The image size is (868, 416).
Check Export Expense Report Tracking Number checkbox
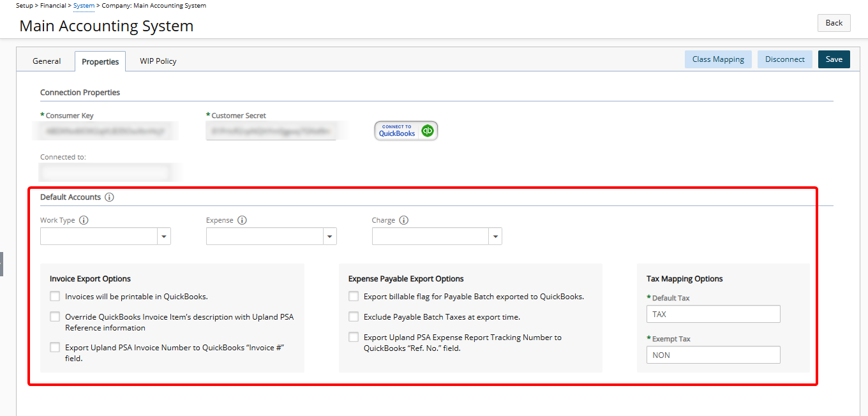pyautogui.click(x=354, y=337)
